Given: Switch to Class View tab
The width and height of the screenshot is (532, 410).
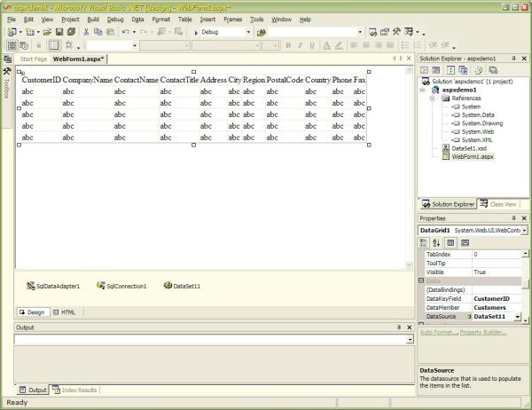Looking at the screenshot, I should 498,204.
